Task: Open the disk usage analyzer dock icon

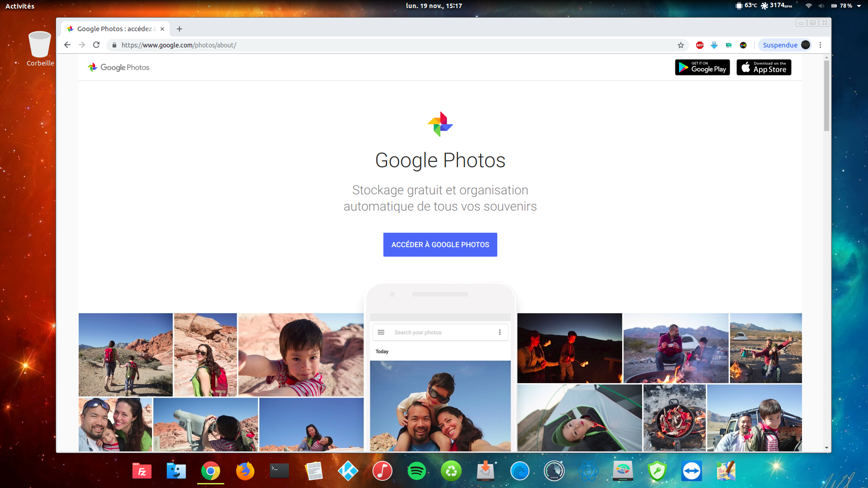Action: [x=623, y=471]
